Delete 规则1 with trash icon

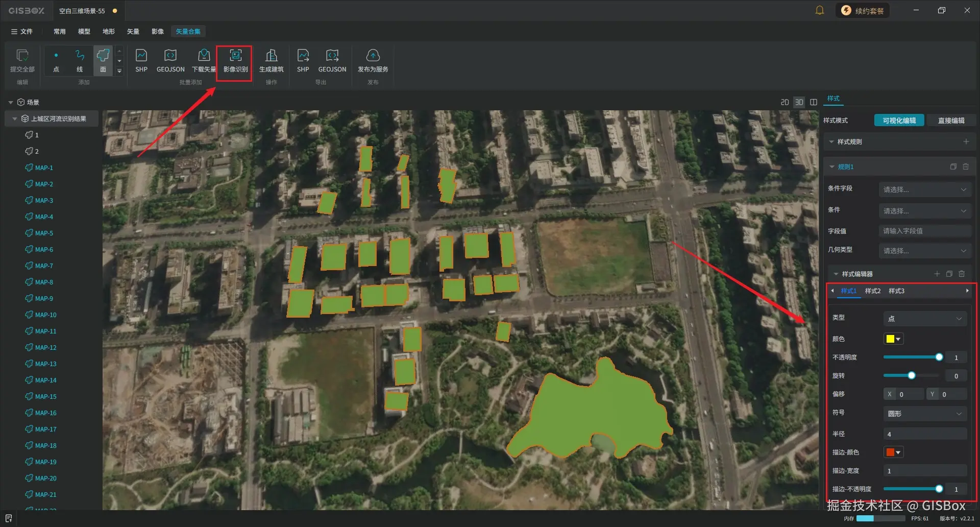[966, 166]
